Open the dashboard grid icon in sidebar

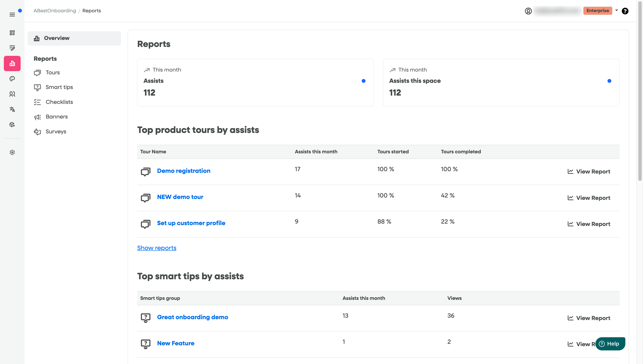(x=12, y=33)
